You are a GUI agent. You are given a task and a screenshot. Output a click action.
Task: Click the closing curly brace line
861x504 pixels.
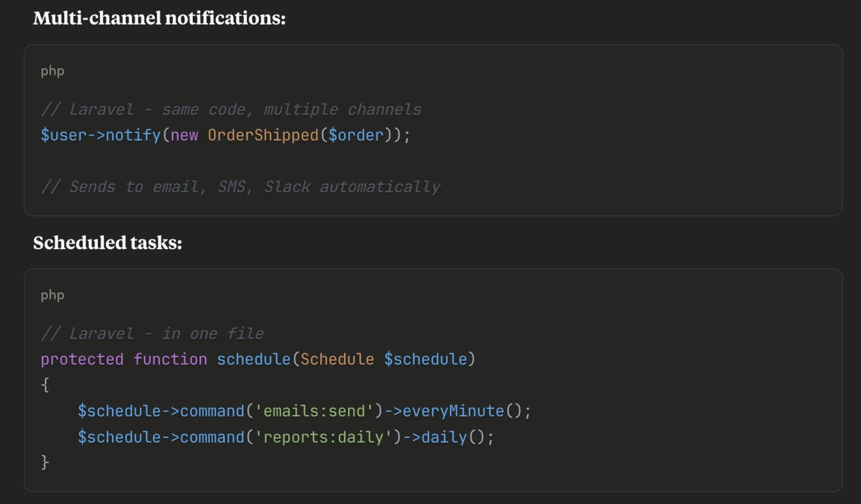point(45,462)
